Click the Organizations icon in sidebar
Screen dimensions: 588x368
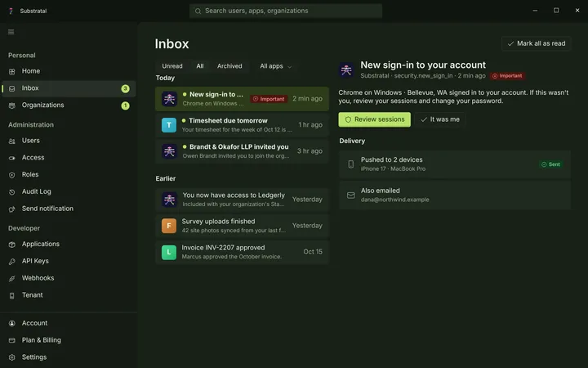(x=12, y=105)
